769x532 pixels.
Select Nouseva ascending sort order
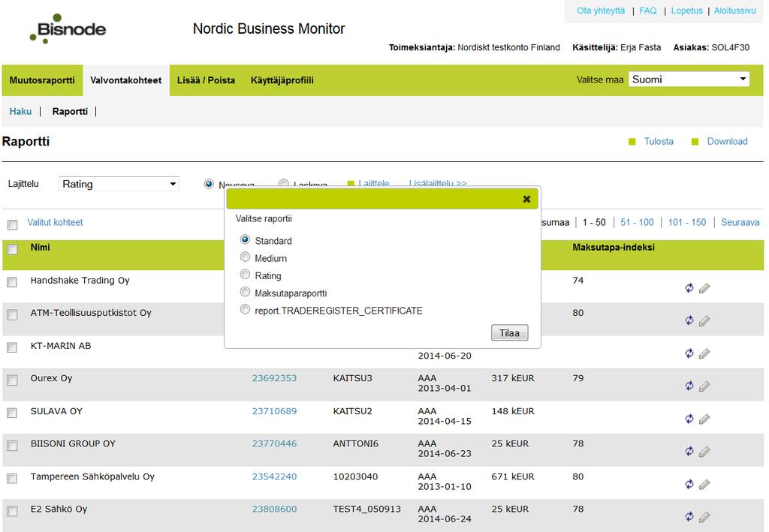(x=209, y=184)
